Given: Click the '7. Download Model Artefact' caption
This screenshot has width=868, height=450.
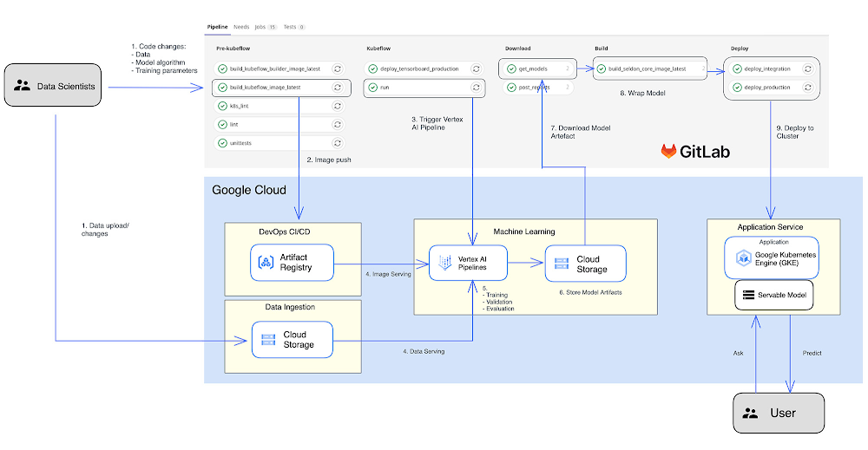Looking at the screenshot, I should [580, 132].
